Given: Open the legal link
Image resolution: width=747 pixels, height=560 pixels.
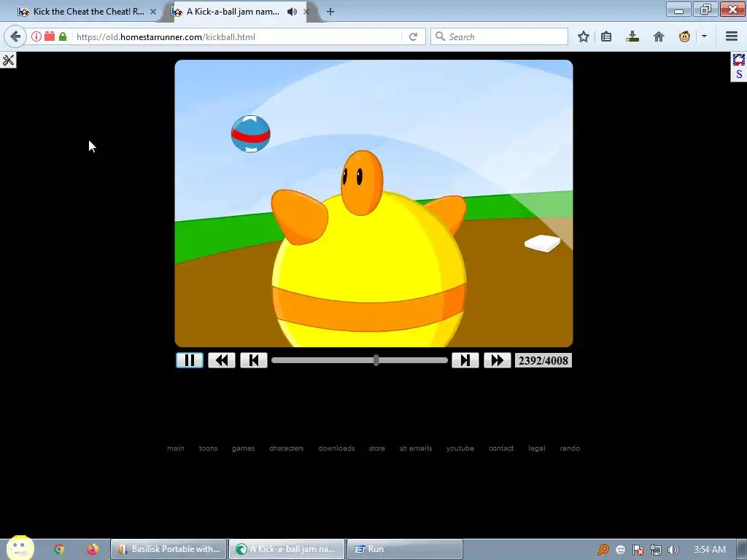Looking at the screenshot, I should (537, 448).
